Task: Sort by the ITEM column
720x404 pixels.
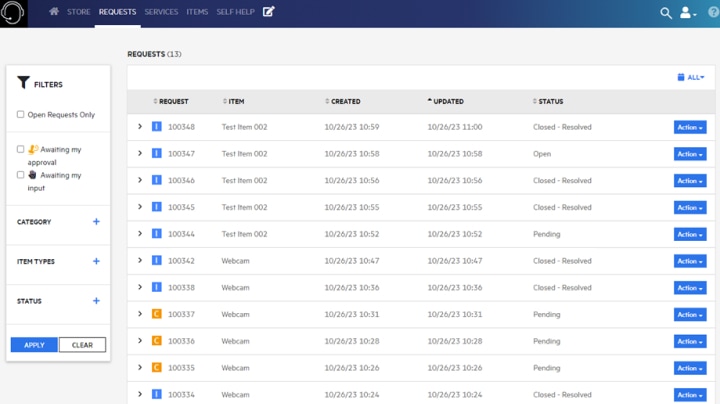Action: point(233,101)
